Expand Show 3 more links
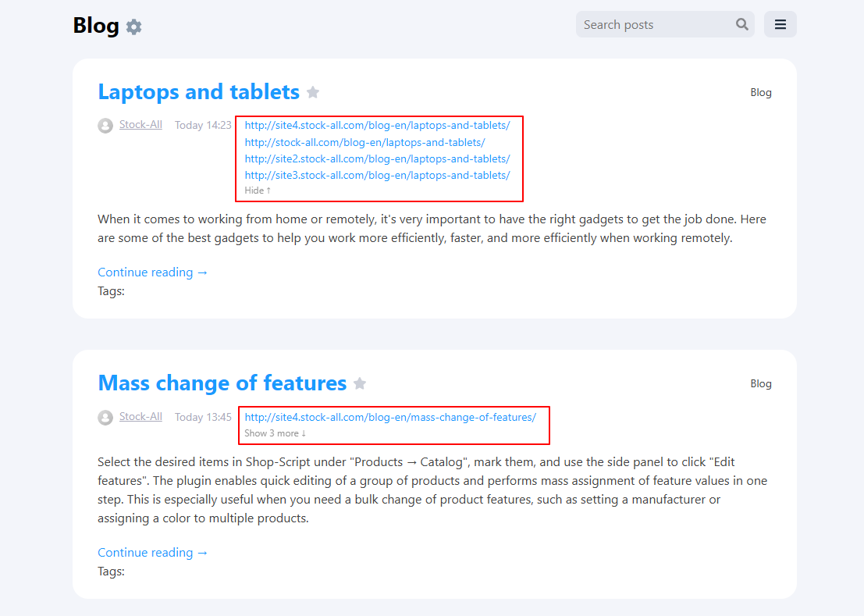Screen dimensions: 864x616 point(274,433)
